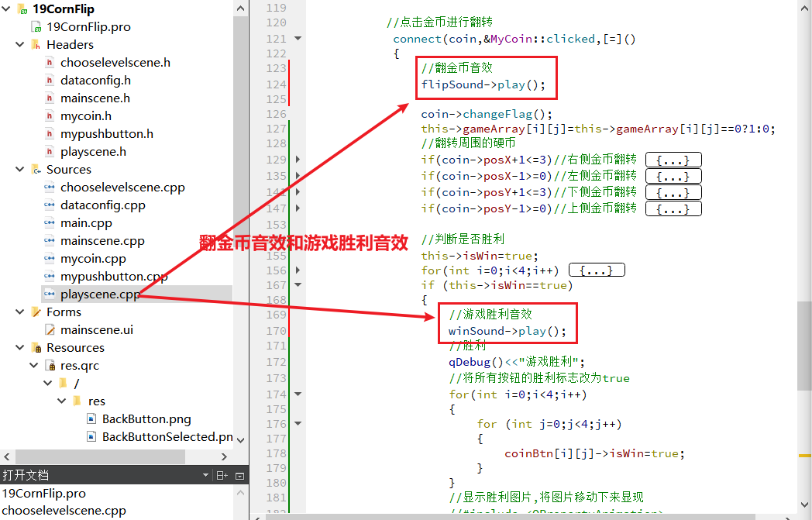Collapse the Resources folder

(x=20, y=347)
